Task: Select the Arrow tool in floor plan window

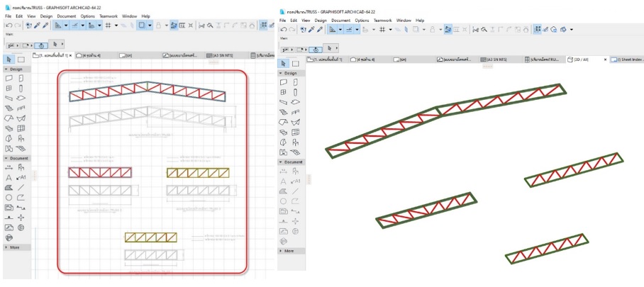Action: pos(9,60)
